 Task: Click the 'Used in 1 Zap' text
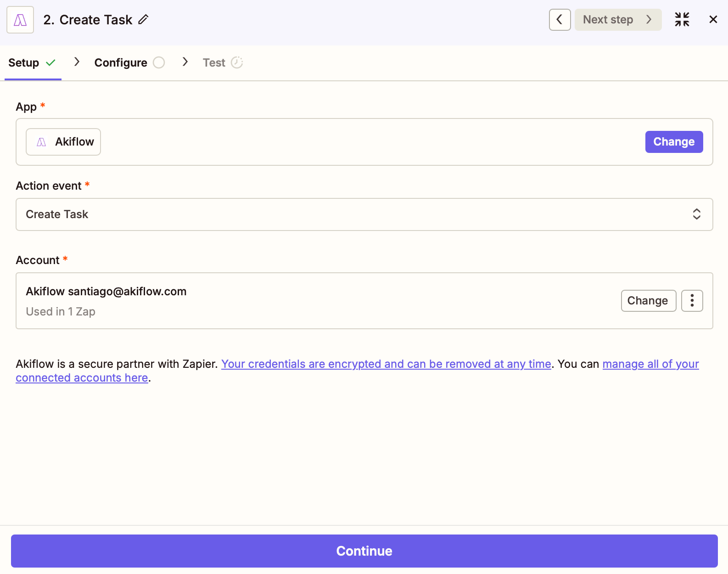point(61,312)
